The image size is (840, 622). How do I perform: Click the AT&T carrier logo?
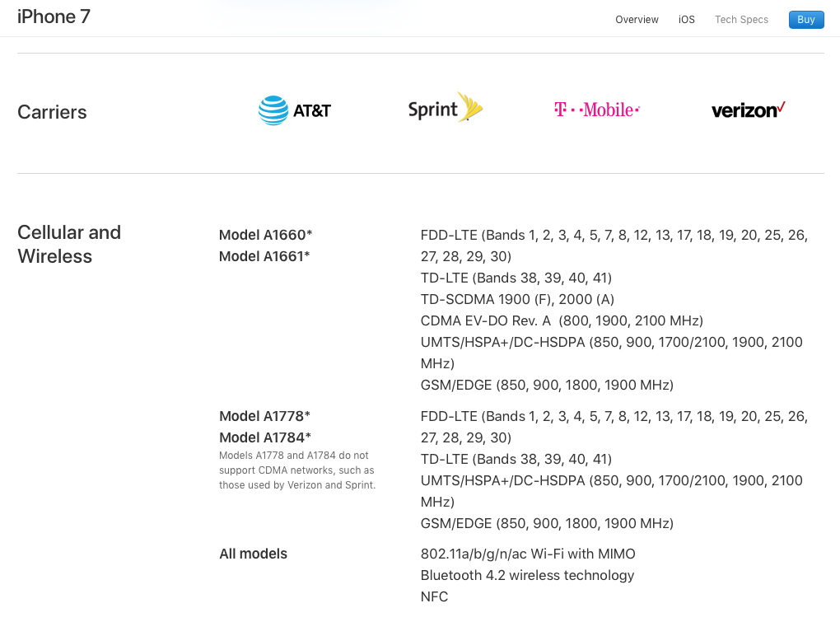pos(295,110)
